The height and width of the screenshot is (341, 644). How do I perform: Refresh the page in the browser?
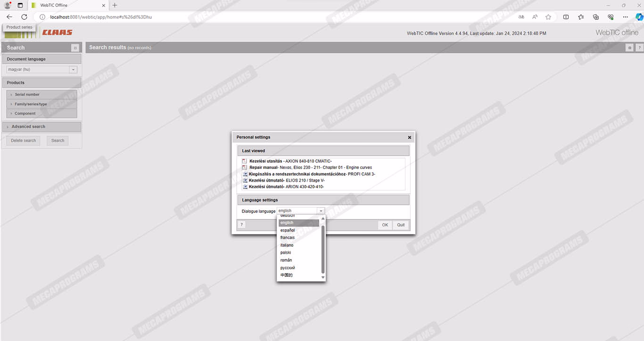25,17
